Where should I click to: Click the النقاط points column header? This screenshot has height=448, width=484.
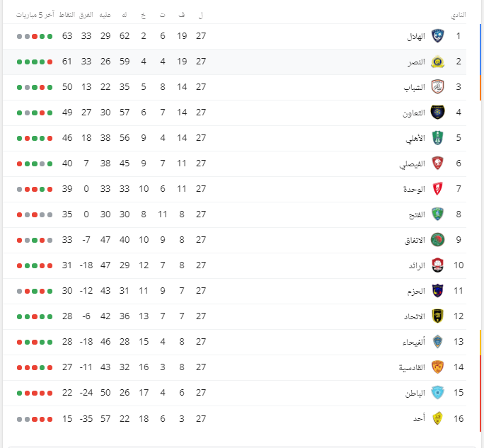[67, 15]
